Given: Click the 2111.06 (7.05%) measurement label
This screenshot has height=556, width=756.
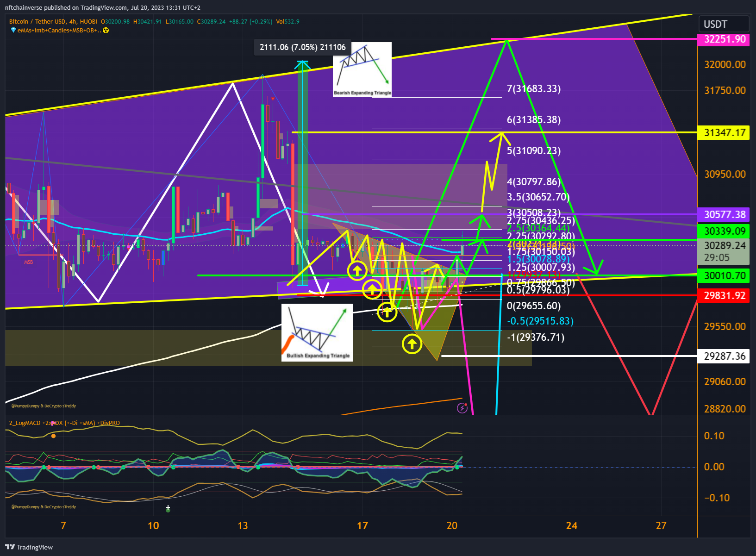Looking at the screenshot, I should tap(303, 47).
